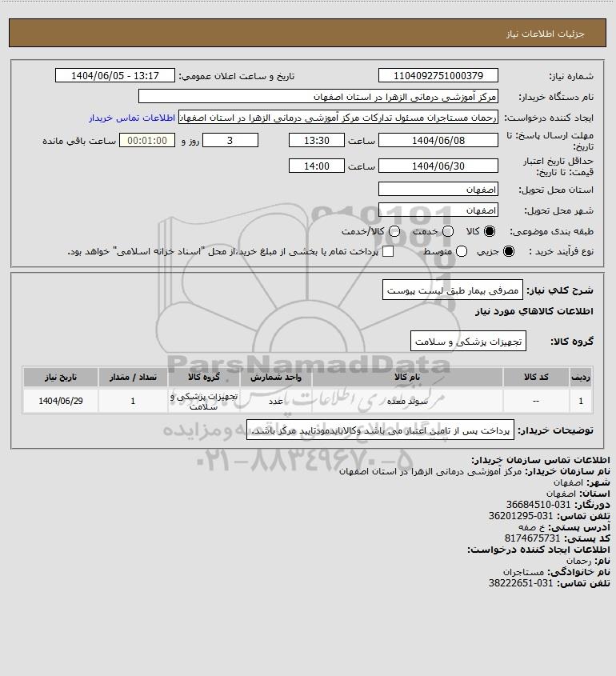Screen dimensions: 616x676
Task: Click the buyer organization name field
Action: point(318,97)
